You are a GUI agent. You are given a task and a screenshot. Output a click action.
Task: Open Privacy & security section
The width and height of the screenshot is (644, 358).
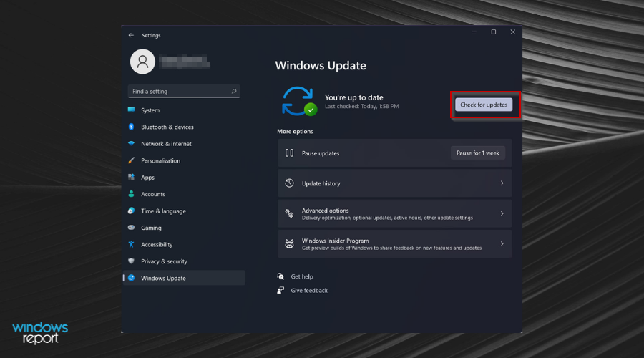coord(184,261)
